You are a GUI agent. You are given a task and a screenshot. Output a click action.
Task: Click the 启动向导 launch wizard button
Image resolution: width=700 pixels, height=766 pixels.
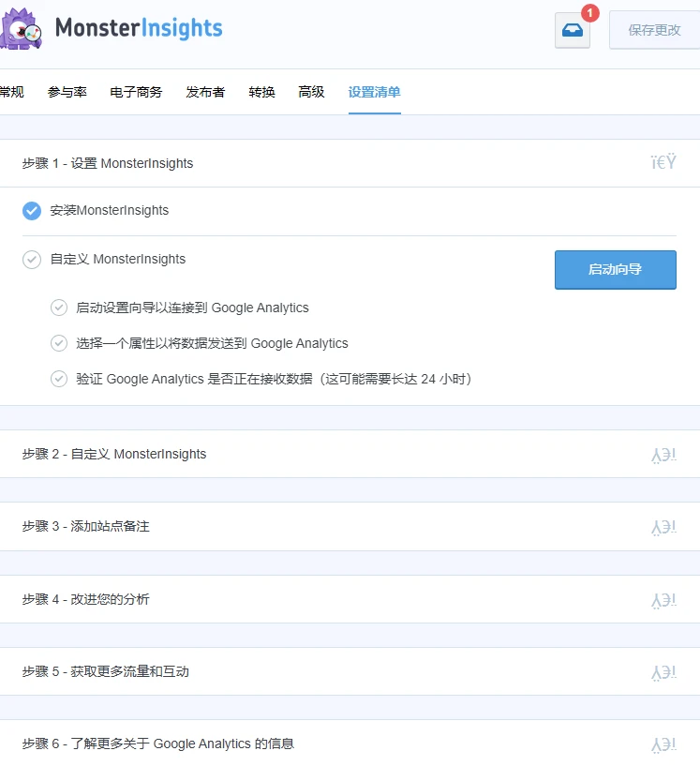tap(615, 270)
